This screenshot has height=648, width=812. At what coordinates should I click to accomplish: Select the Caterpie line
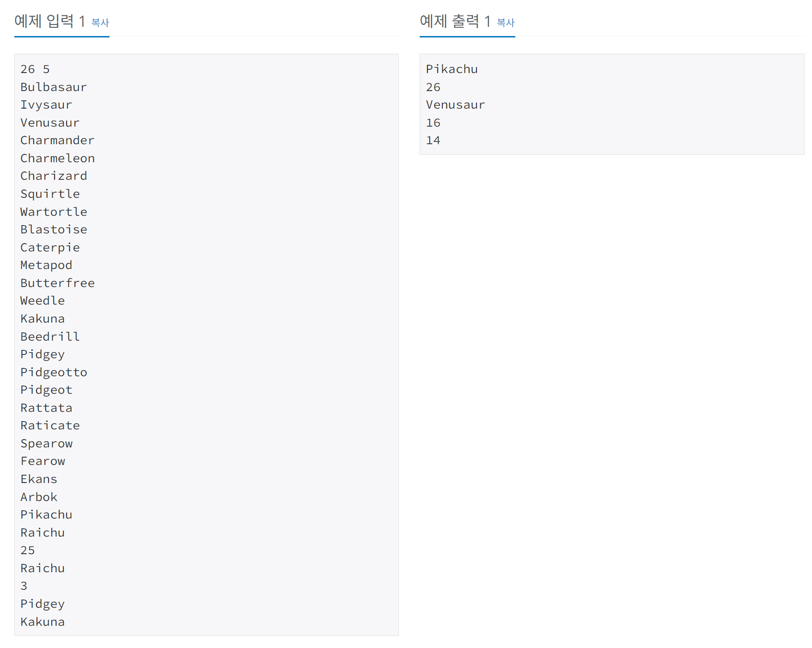pos(50,248)
